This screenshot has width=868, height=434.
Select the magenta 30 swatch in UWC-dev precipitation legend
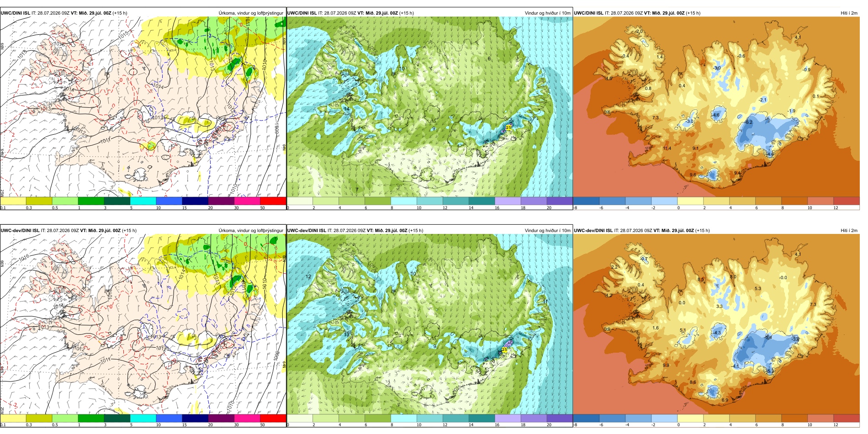coord(247,418)
